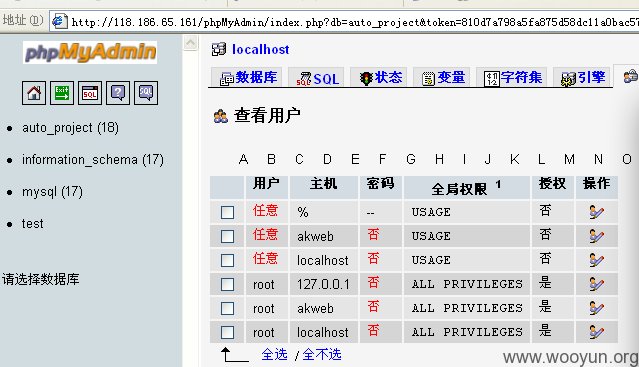Screen dimensions: 639x367
Task: Filter users by initial letter I
Action: point(464,159)
